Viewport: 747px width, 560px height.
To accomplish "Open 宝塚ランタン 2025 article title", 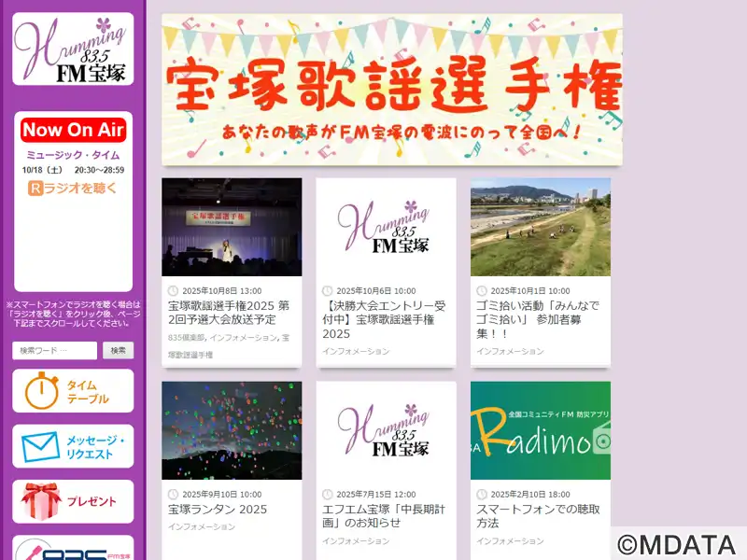I will point(218,510).
